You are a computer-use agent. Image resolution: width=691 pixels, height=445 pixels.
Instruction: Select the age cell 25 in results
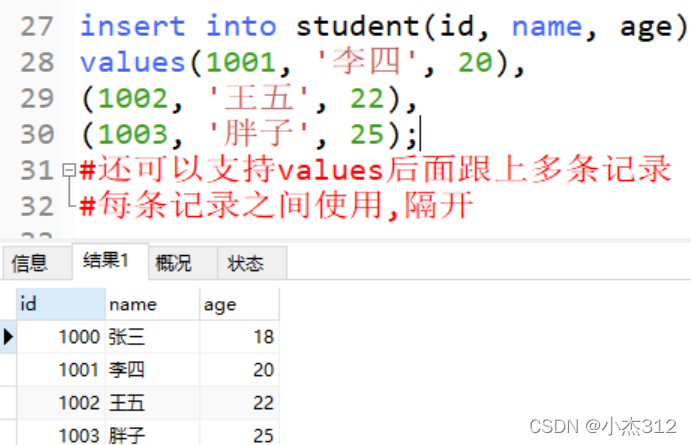(240, 434)
